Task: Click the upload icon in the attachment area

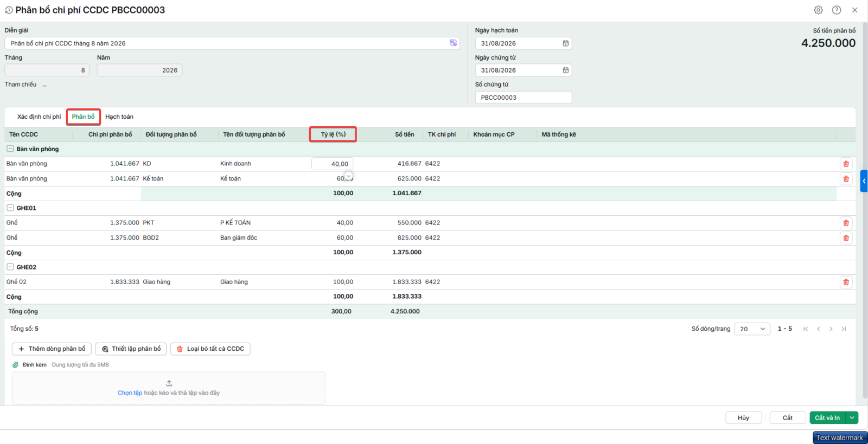Action: [x=169, y=383]
